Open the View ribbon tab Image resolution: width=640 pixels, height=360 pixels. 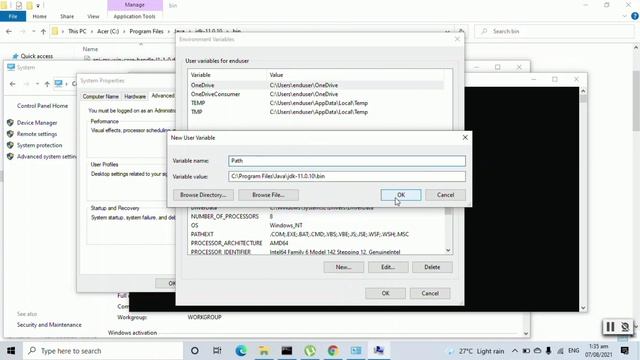[93, 16]
